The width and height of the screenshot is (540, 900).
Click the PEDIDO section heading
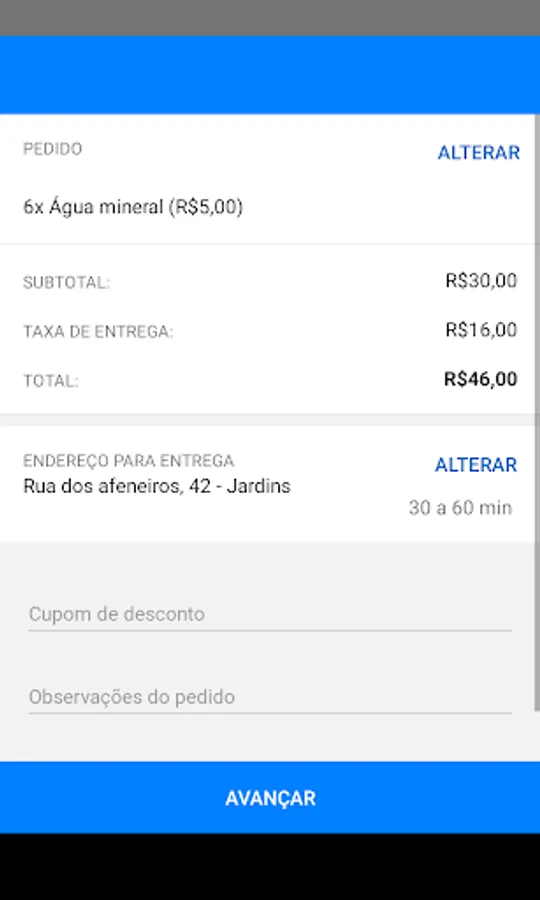[53, 149]
